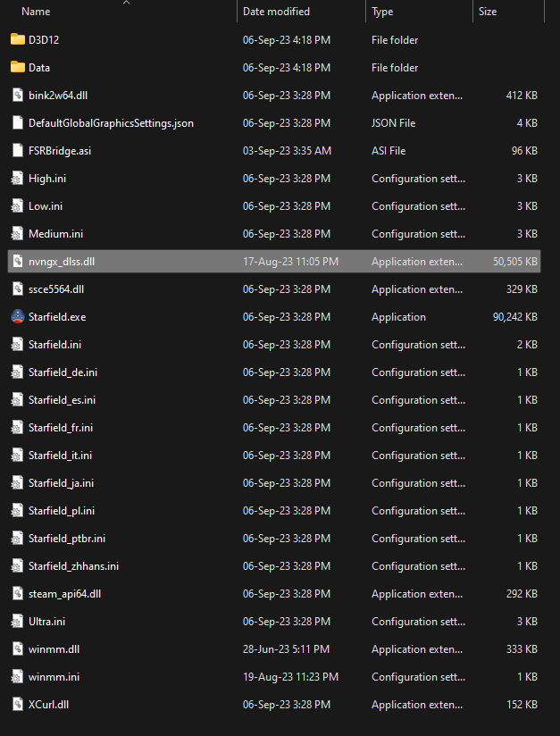Click the date 17-Aug-23 11:05 PM
The image size is (560, 736).
click(x=290, y=262)
